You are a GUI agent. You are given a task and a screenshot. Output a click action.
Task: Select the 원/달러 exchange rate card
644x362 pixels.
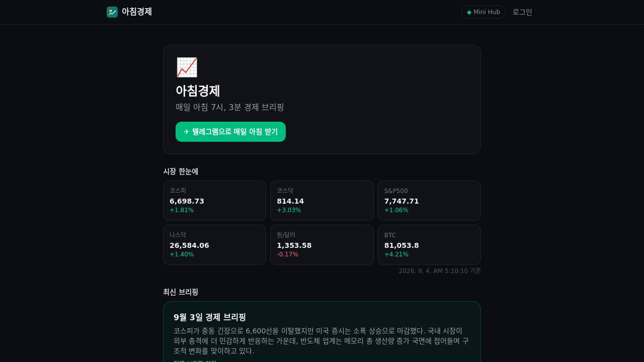[322, 245]
